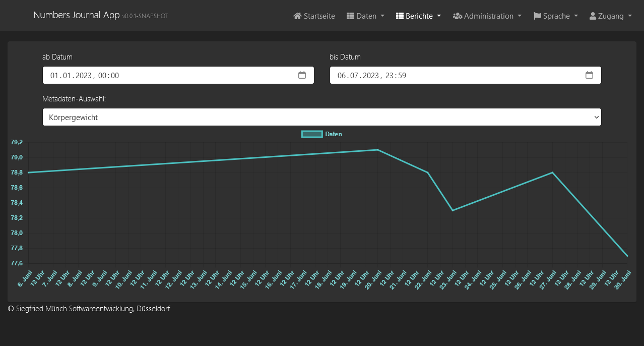Expand the Administration menu caret
The image size is (644, 346).
pos(520,16)
